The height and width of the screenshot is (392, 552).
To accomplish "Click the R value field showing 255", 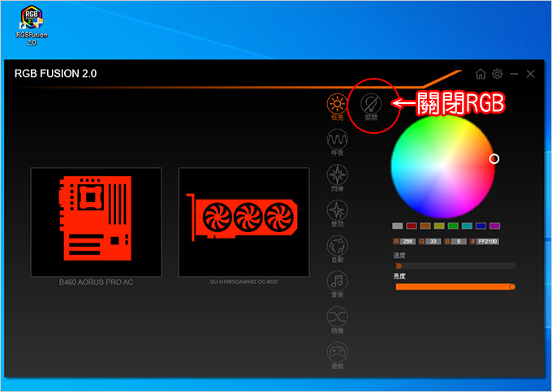I will 408,242.
